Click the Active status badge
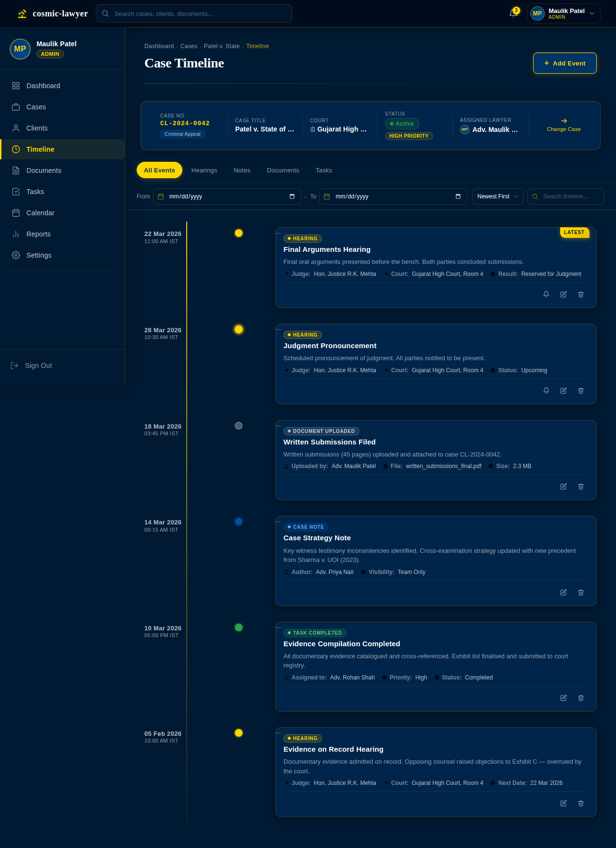 point(402,124)
